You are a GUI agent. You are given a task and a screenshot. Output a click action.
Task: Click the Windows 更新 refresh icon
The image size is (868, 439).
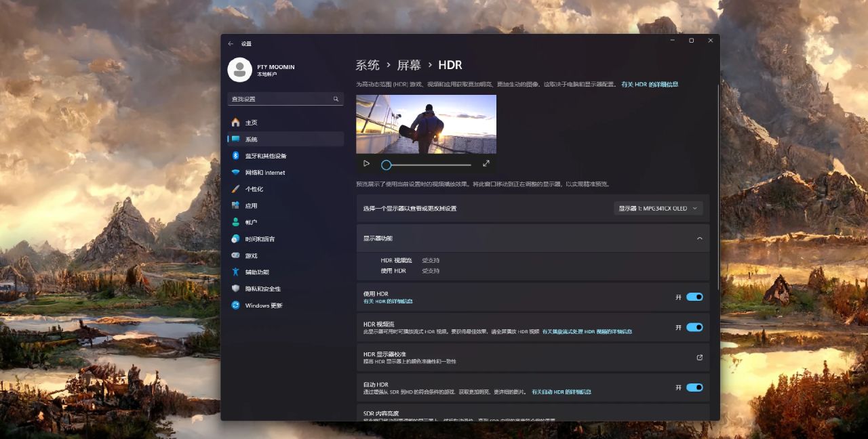[x=235, y=305]
